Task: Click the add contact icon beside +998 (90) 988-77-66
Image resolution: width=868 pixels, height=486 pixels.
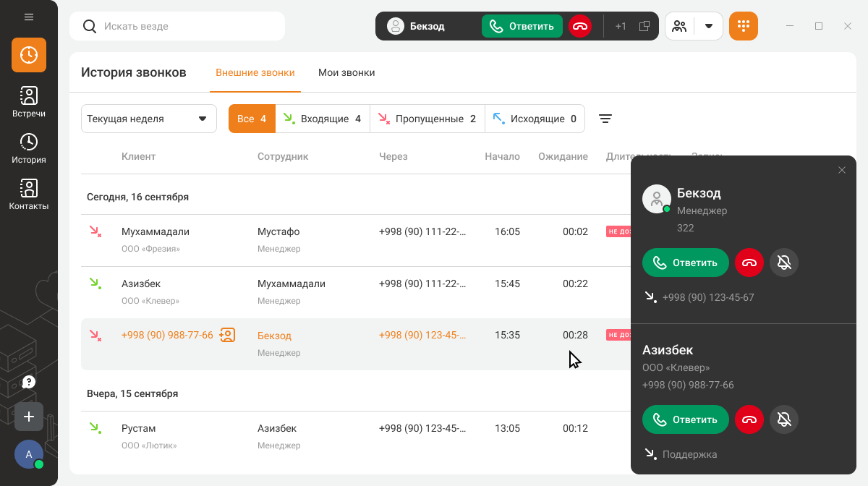Action: [227, 335]
